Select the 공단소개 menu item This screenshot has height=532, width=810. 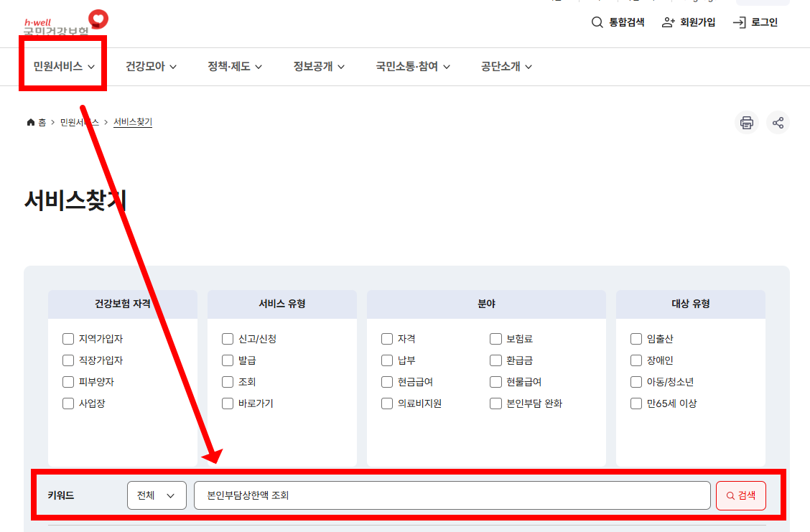(x=499, y=66)
